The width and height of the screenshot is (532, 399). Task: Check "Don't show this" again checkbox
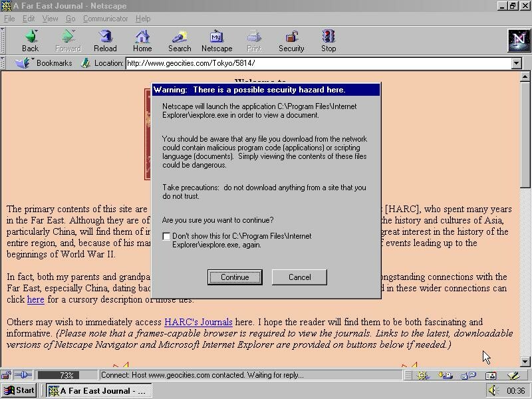click(x=167, y=237)
